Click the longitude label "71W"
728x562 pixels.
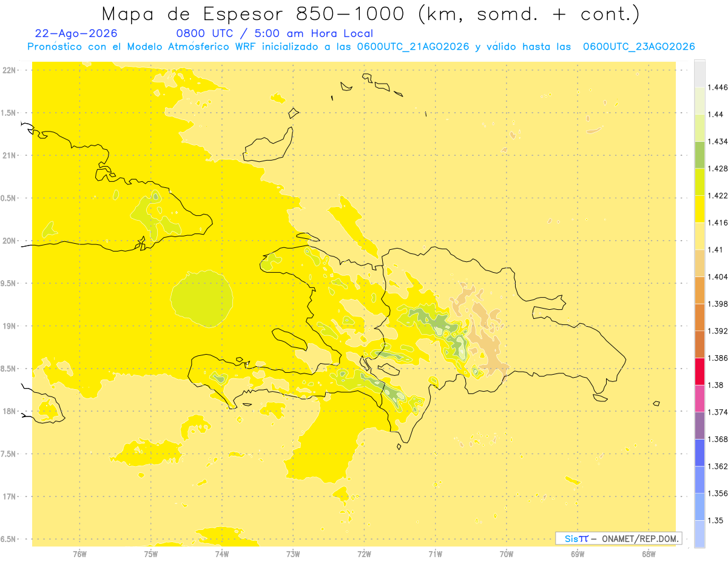coord(435,553)
